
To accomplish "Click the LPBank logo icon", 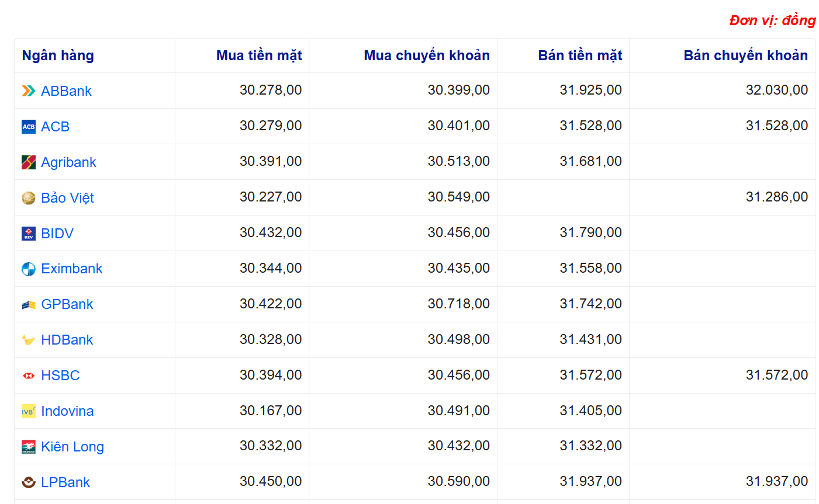I will 29,482.
